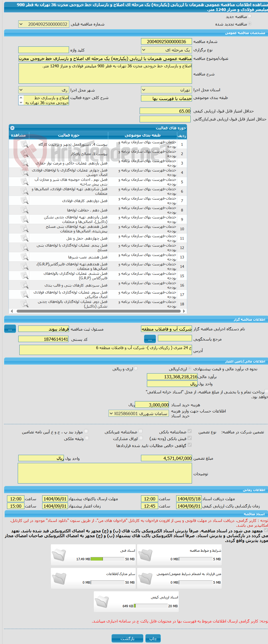
Task: Click the مشاهده column header
Action: [19, 135]
